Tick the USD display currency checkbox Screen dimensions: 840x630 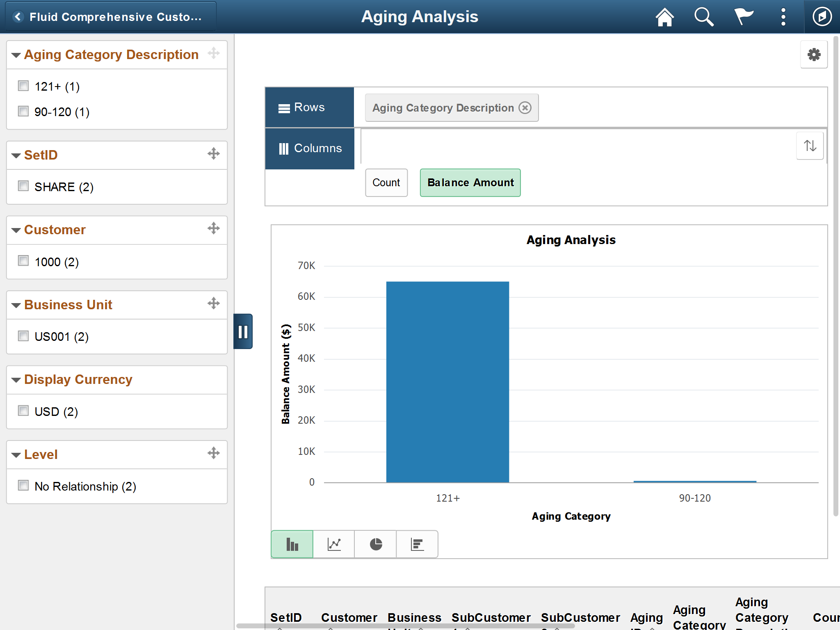[23, 411]
